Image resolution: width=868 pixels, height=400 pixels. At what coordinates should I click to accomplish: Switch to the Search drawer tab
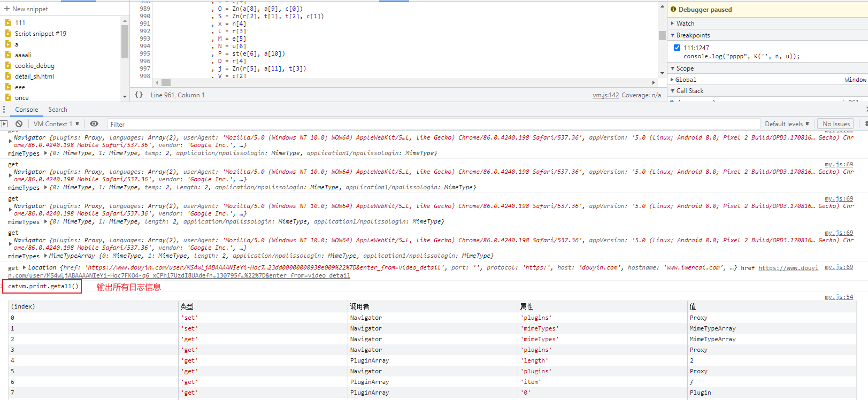click(x=58, y=110)
